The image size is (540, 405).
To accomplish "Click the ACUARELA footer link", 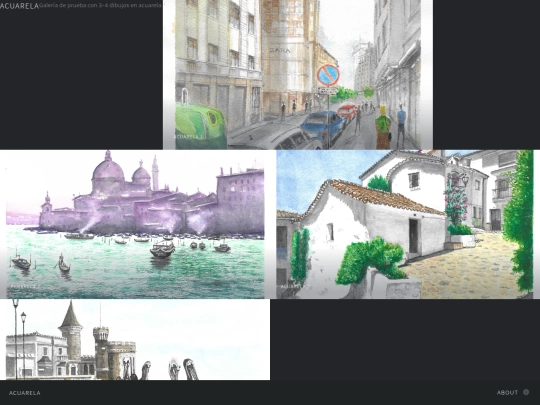I will (24, 393).
